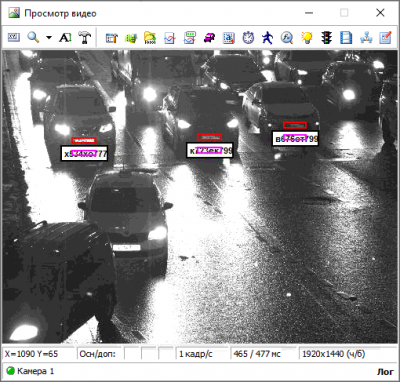
Task: Click the green 'Камера 1' status indicator
Action: tap(30, 371)
